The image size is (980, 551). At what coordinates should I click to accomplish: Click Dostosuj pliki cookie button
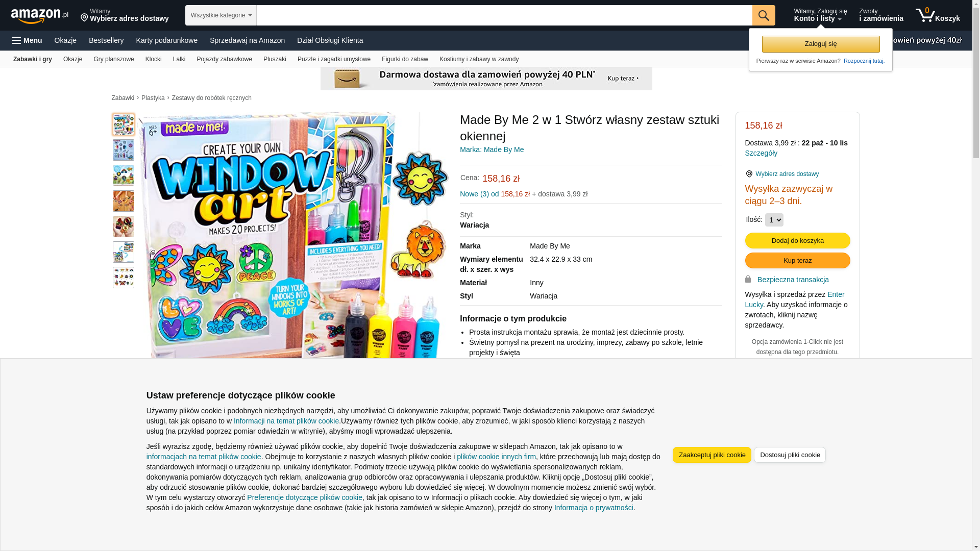click(x=790, y=455)
